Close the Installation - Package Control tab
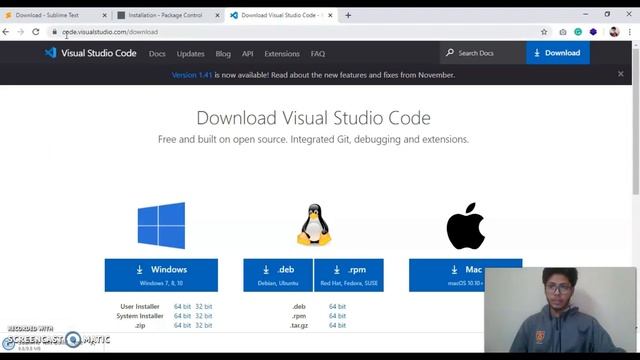The height and width of the screenshot is (360, 640). 218,15
